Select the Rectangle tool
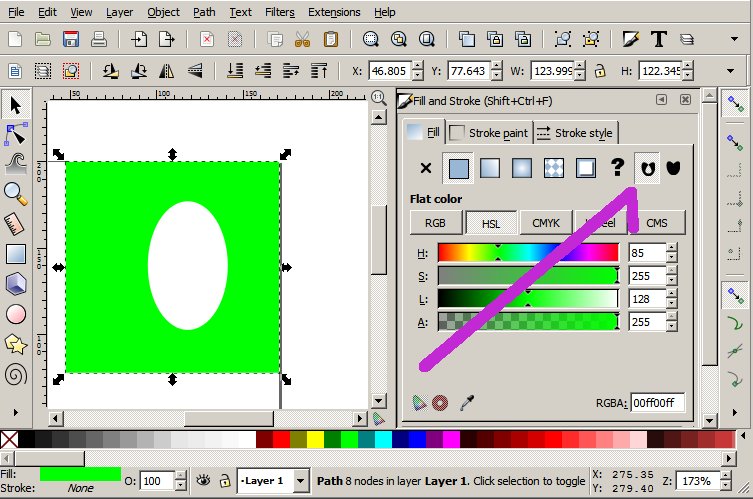The width and height of the screenshot is (753, 499). (15, 254)
